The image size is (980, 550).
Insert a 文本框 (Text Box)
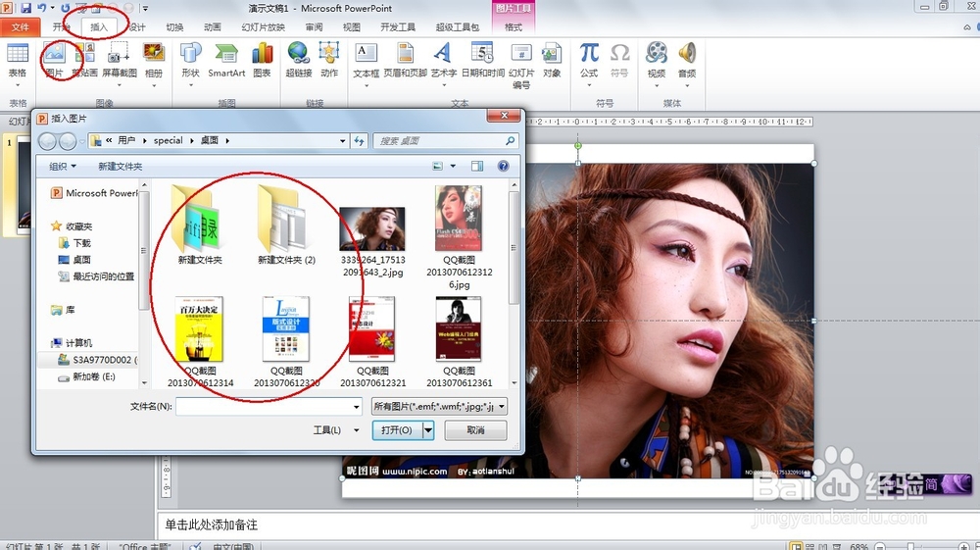click(367, 66)
